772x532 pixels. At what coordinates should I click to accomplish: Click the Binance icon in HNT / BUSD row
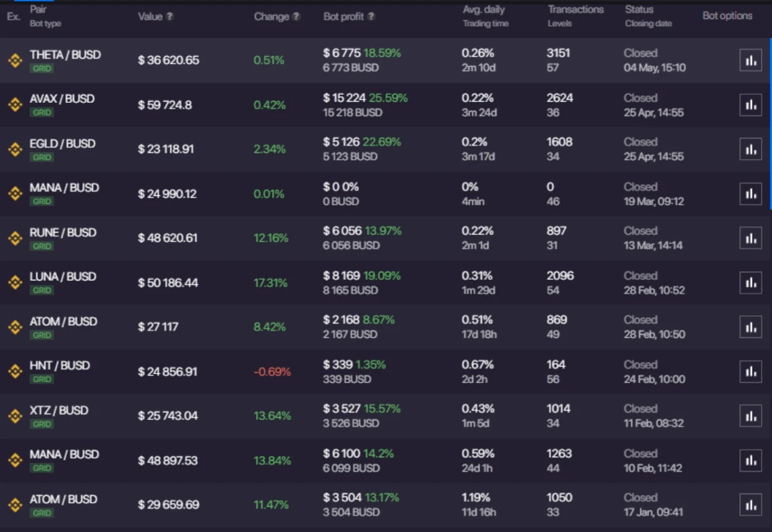[15, 372]
